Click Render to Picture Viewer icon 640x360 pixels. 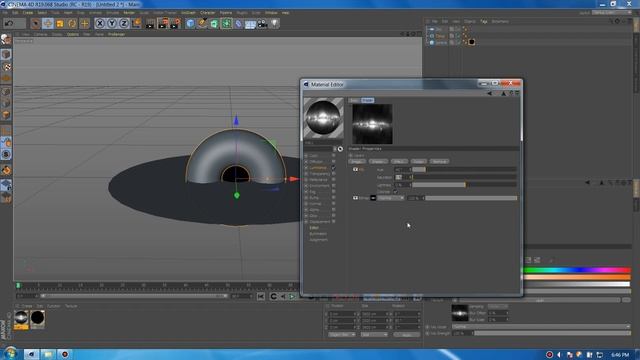click(x=163, y=24)
